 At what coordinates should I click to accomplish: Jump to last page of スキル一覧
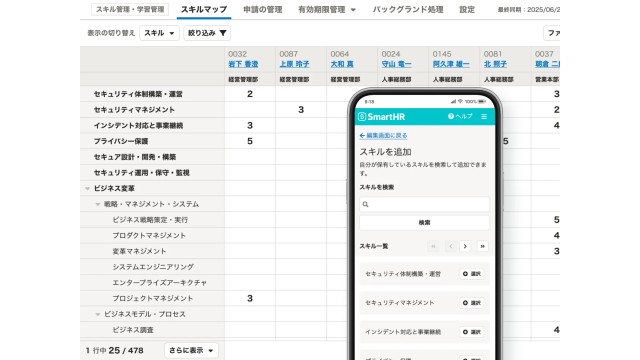[x=482, y=246]
